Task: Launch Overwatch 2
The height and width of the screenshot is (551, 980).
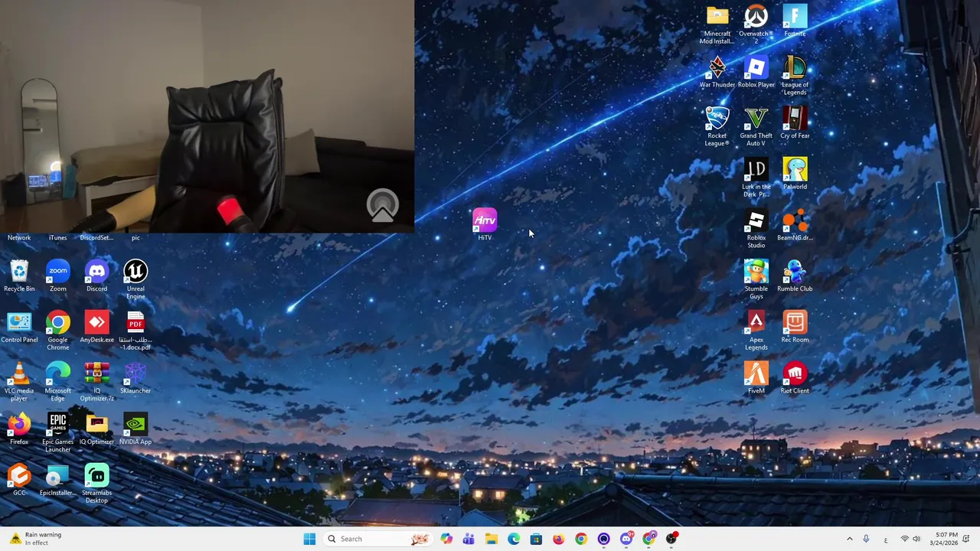Action: [756, 25]
